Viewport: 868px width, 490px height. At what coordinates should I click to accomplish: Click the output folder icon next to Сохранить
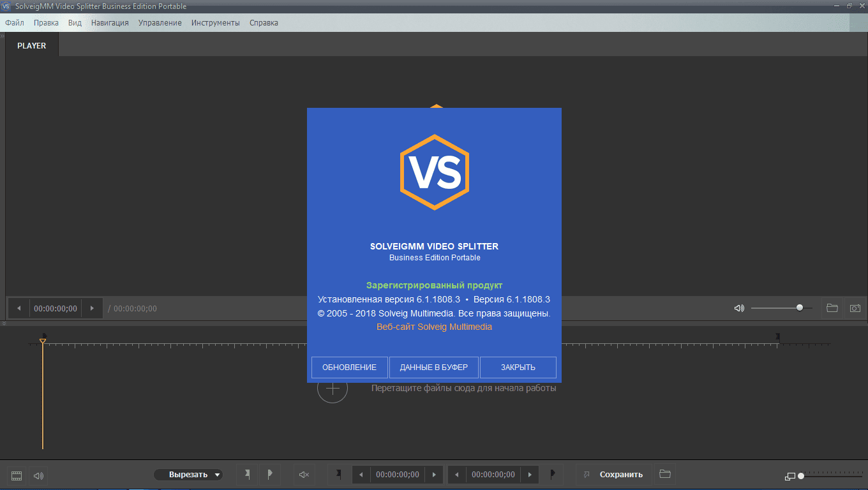[x=664, y=474]
